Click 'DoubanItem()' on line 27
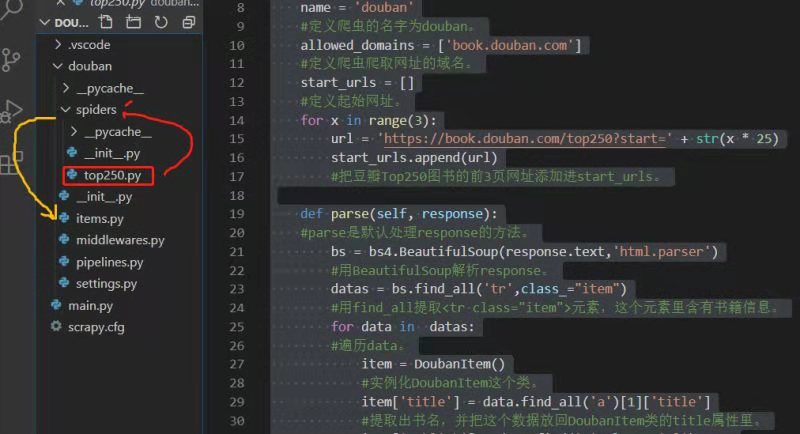 459,364
